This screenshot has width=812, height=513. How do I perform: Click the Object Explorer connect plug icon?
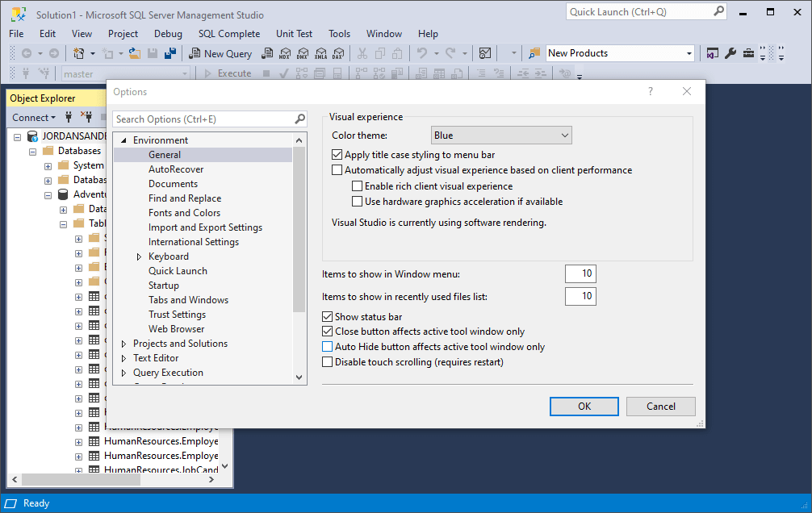point(69,117)
